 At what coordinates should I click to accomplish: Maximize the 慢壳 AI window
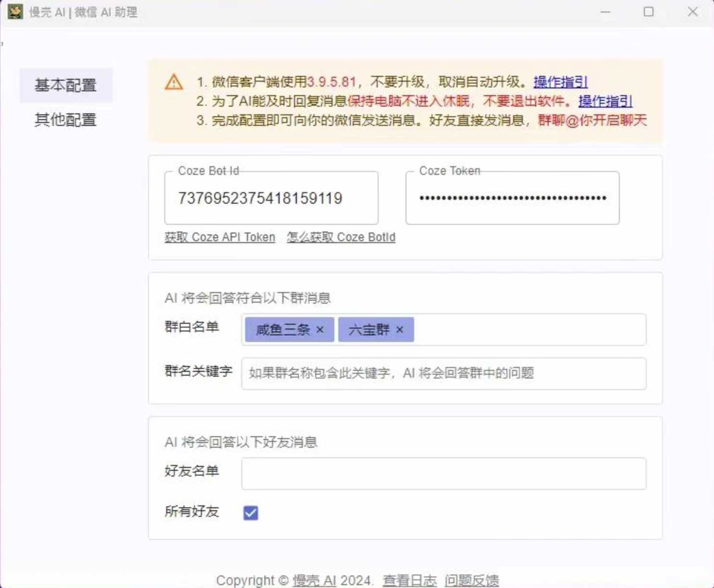[x=649, y=12]
